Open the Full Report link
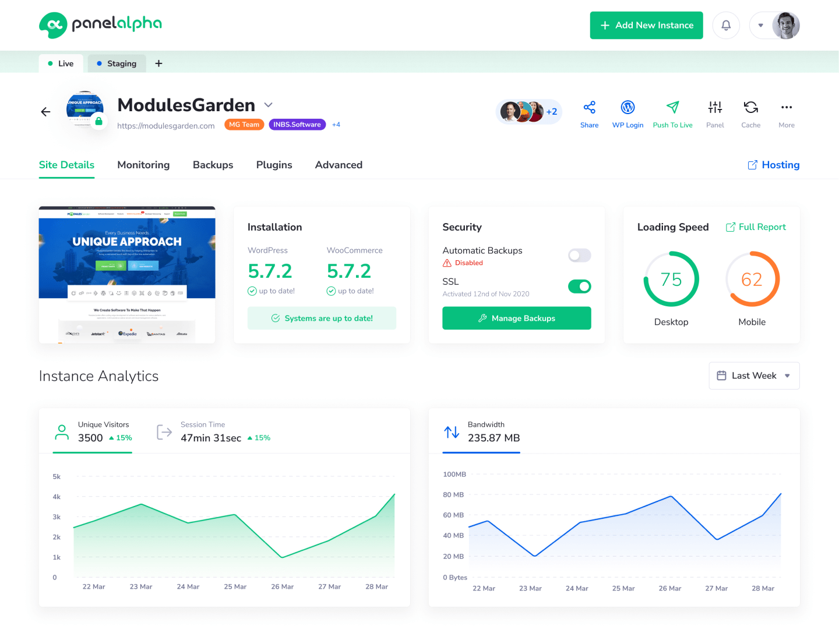Viewport: 839px width, 644px height. [755, 227]
